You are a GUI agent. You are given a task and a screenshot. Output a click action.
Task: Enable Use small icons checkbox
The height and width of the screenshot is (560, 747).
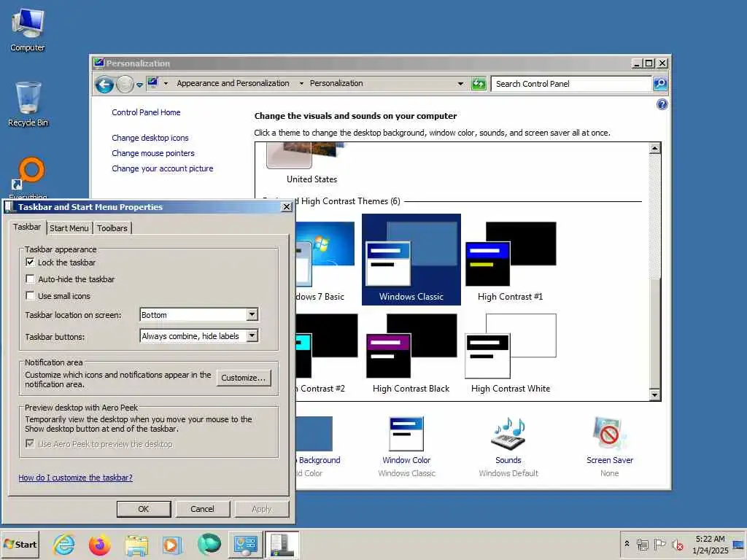(30, 296)
